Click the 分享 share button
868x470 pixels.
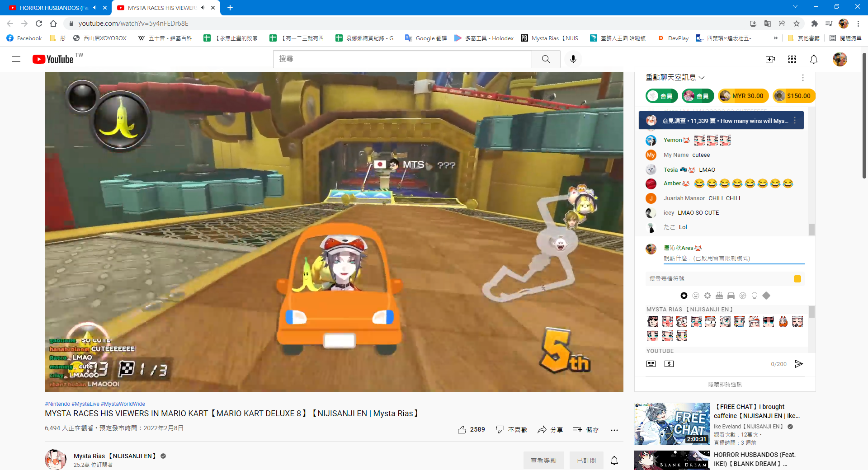pos(550,430)
